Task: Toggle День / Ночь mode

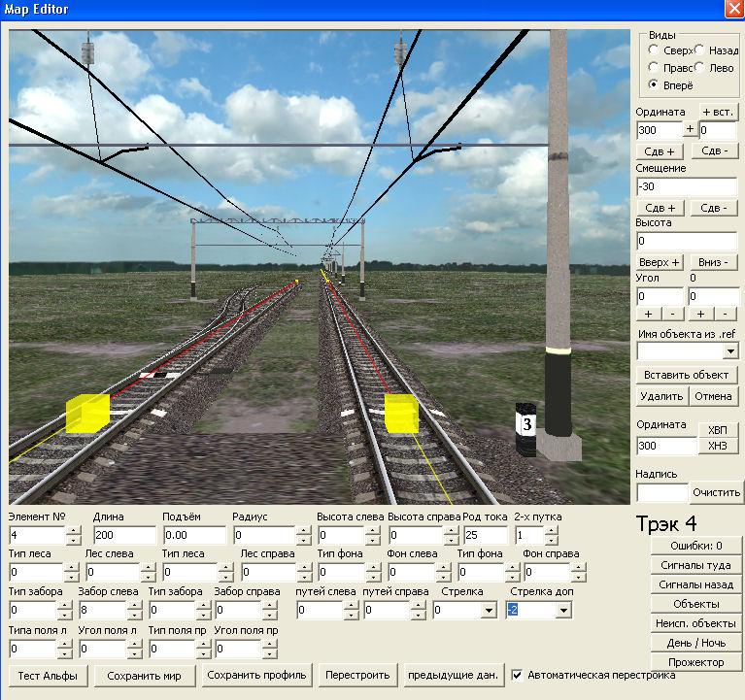Action: [x=695, y=643]
